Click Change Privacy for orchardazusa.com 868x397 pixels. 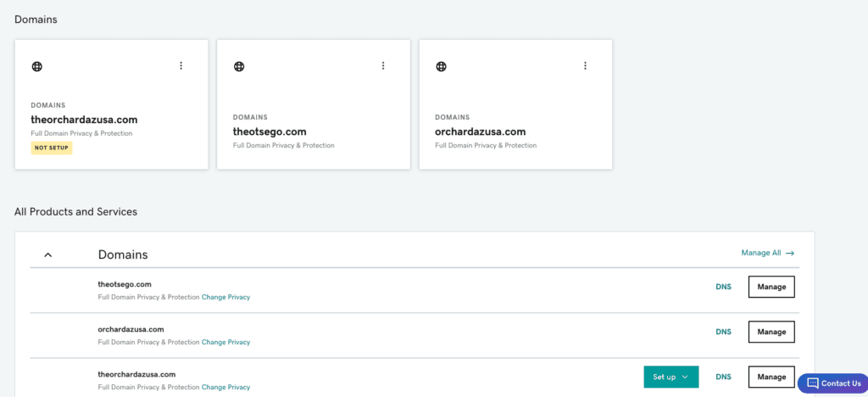click(225, 342)
